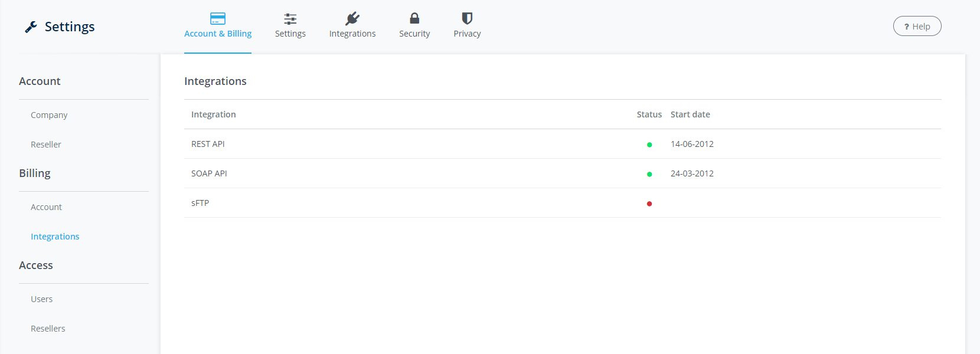Switch to the Privacy tab label

tap(467, 34)
